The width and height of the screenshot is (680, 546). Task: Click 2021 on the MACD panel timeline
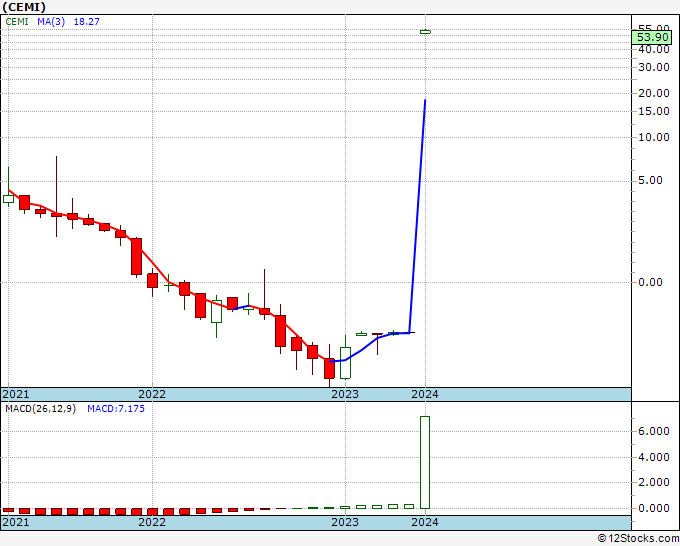(x=16, y=522)
